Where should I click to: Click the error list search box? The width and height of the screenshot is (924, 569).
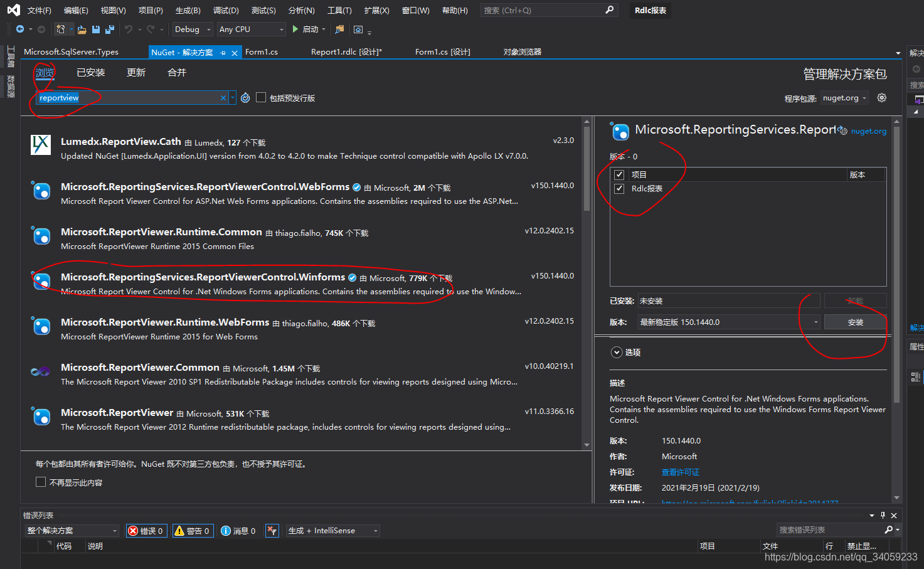coord(830,530)
